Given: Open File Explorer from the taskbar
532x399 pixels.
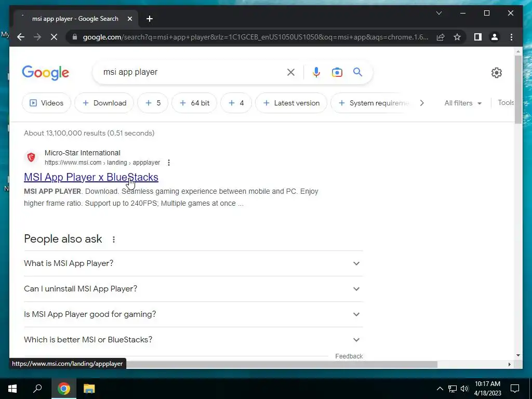Looking at the screenshot, I should pyautogui.click(x=89, y=388).
